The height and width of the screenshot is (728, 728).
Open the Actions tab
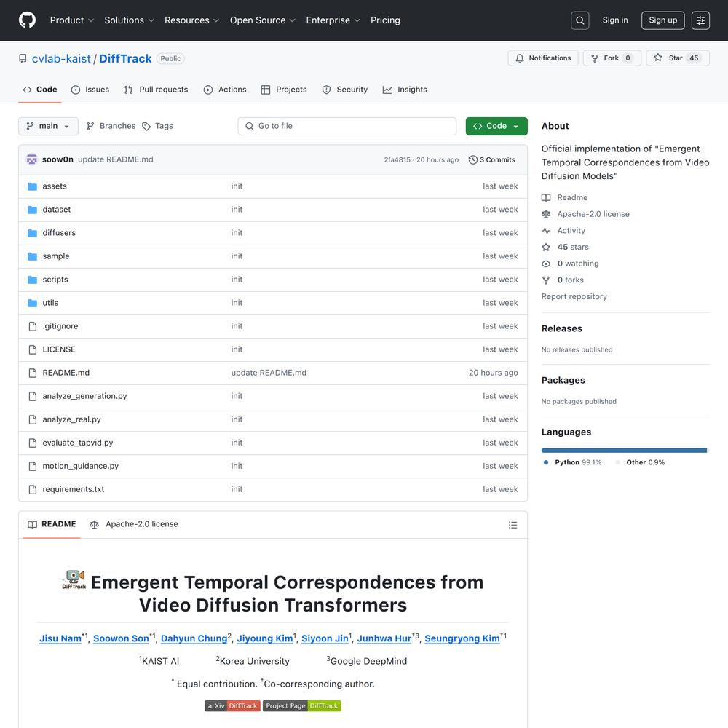click(x=225, y=90)
